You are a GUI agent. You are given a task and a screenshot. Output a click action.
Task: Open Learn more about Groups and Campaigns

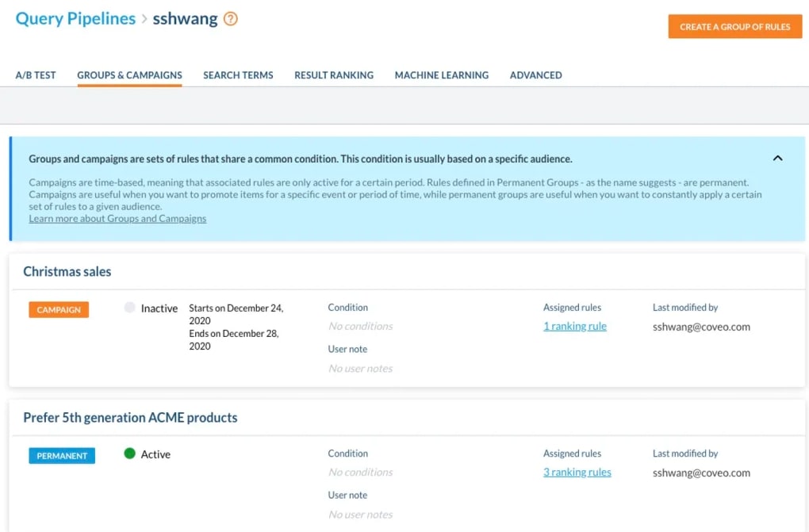click(x=117, y=218)
